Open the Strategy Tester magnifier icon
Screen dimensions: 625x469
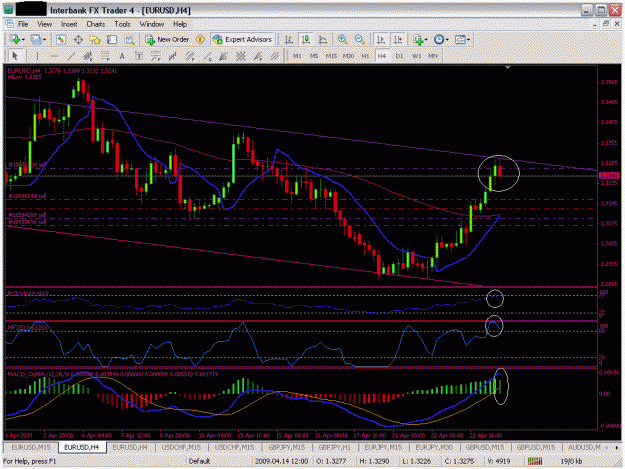click(129, 39)
